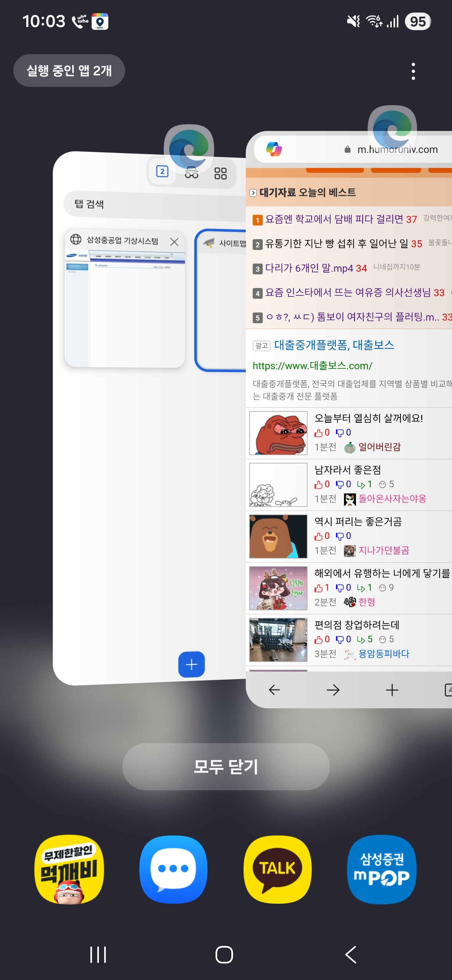Go forward in Edge browser toolbar
The width and height of the screenshot is (452, 980).
(x=333, y=690)
